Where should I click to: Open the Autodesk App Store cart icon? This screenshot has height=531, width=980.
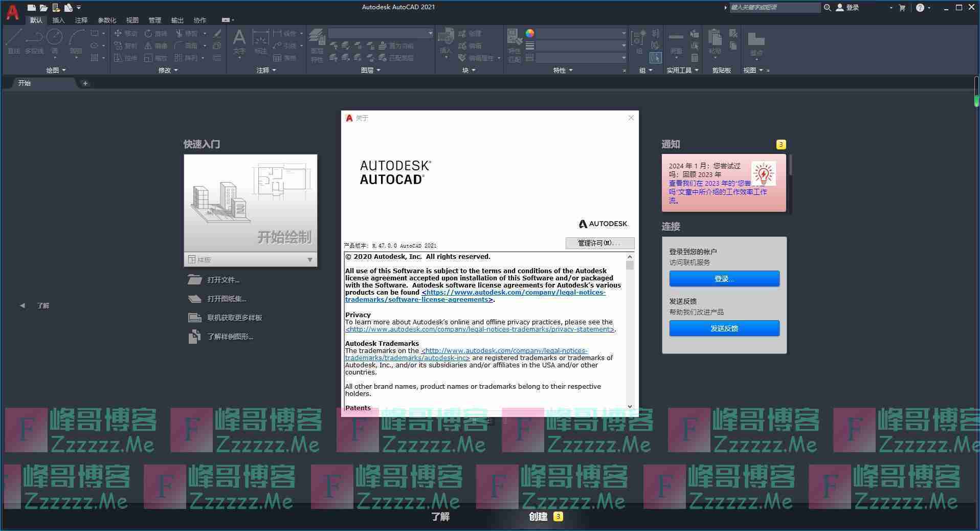point(902,8)
